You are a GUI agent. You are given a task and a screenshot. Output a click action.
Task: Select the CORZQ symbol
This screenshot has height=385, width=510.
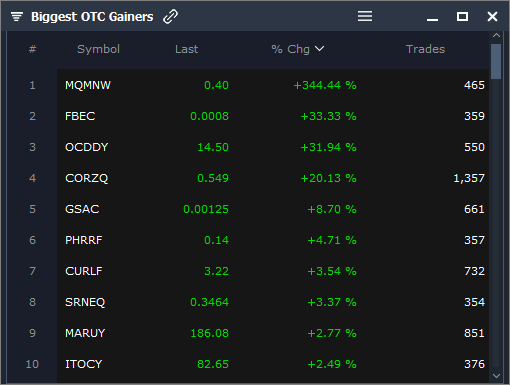(x=86, y=178)
